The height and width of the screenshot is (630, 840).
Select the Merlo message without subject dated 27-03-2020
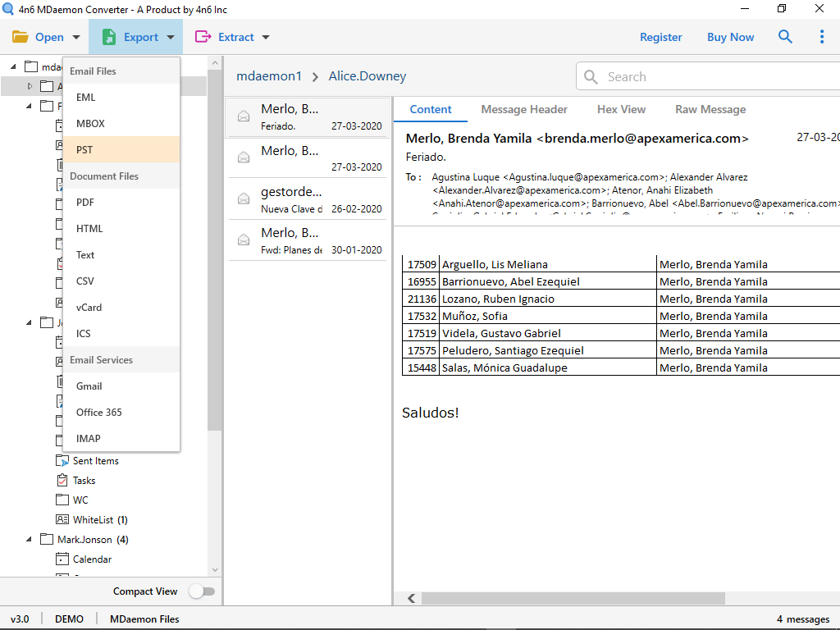pos(308,158)
